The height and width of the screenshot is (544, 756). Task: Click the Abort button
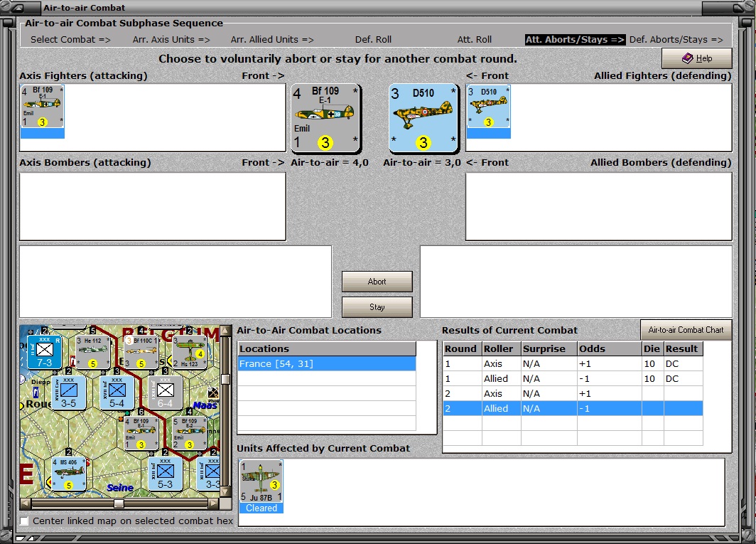377,282
